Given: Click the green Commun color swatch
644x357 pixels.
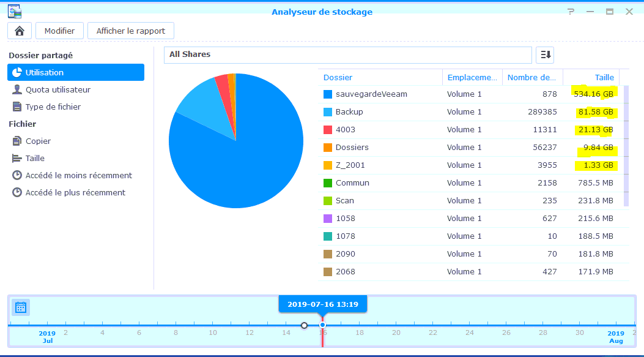Looking at the screenshot, I should tap(328, 183).
